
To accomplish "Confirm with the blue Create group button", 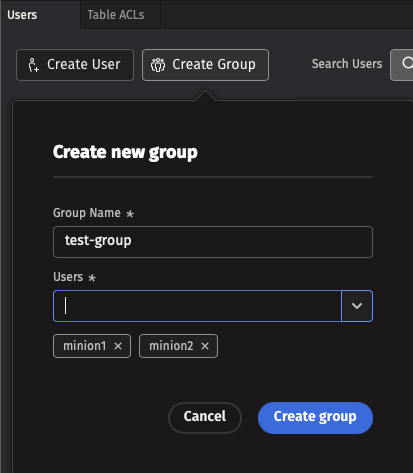I will pyautogui.click(x=315, y=418).
